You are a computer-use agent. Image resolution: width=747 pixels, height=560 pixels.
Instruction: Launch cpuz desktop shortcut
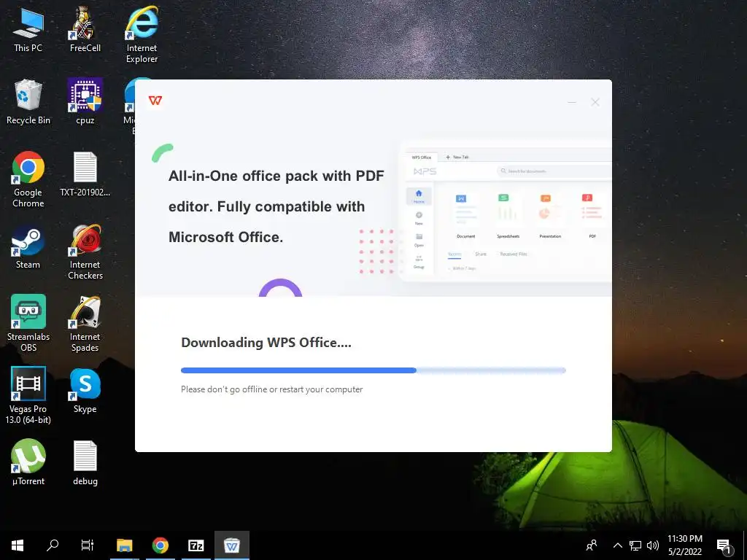[x=85, y=102]
